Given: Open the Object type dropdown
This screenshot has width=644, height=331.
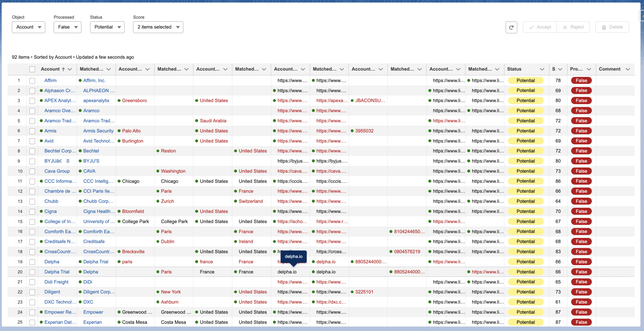Looking at the screenshot, I should (28, 27).
